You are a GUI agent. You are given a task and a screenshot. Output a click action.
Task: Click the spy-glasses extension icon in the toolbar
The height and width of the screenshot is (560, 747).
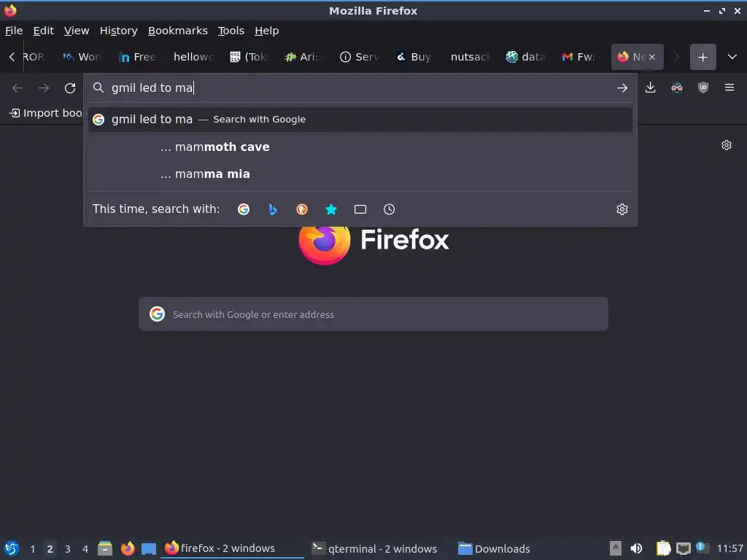(x=676, y=87)
